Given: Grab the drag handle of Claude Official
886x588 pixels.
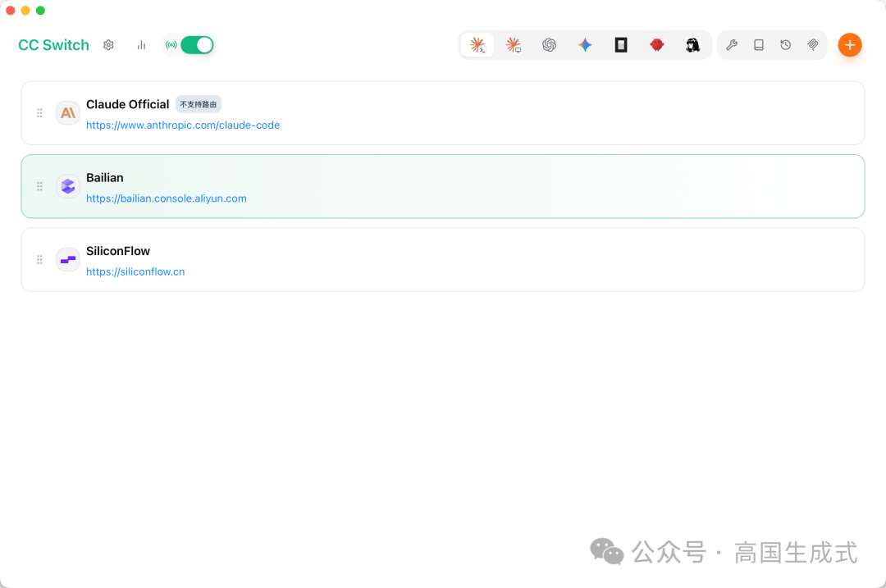Looking at the screenshot, I should pos(39,113).
